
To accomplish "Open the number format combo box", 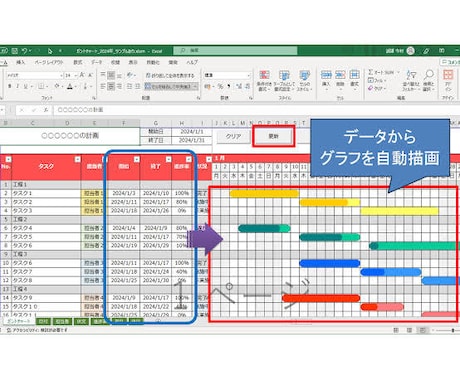I will click(227, 75).
